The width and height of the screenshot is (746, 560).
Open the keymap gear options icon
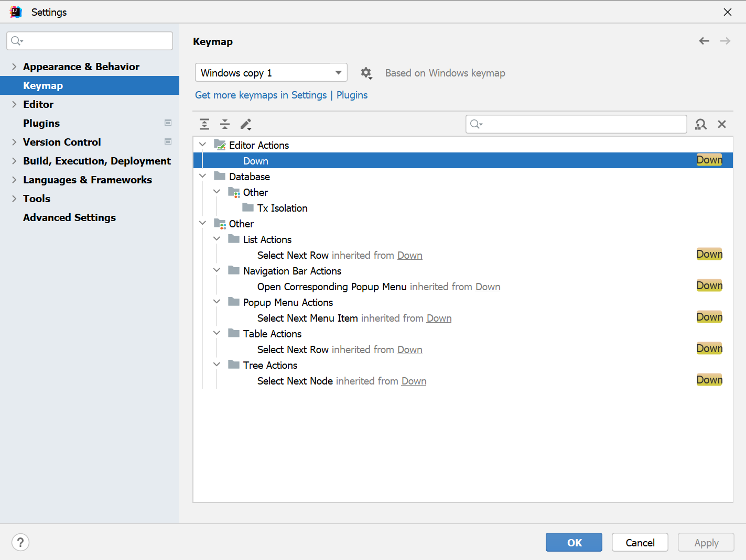pos(366,73)
